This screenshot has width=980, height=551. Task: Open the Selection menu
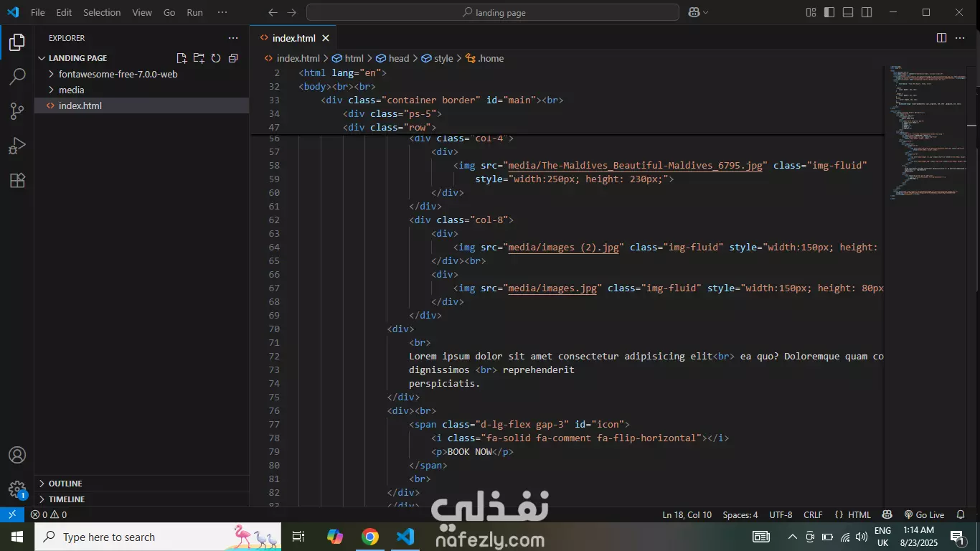coord(102,12)
